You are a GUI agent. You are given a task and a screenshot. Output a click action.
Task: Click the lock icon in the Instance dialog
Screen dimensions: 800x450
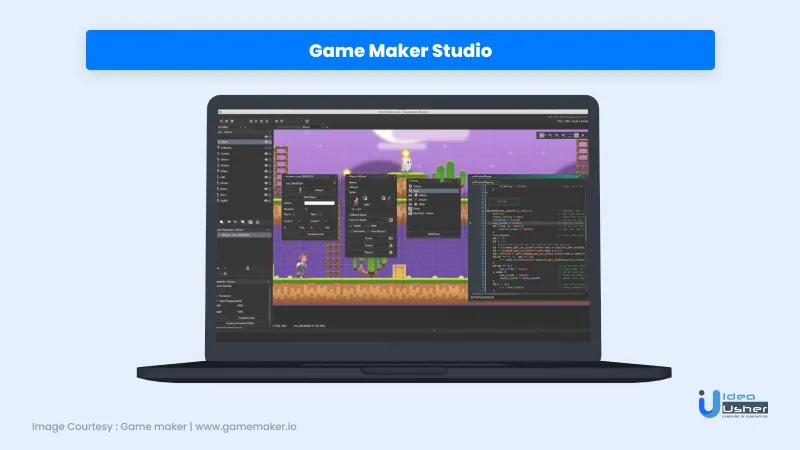pyautogui.click(x=335, y=182)
